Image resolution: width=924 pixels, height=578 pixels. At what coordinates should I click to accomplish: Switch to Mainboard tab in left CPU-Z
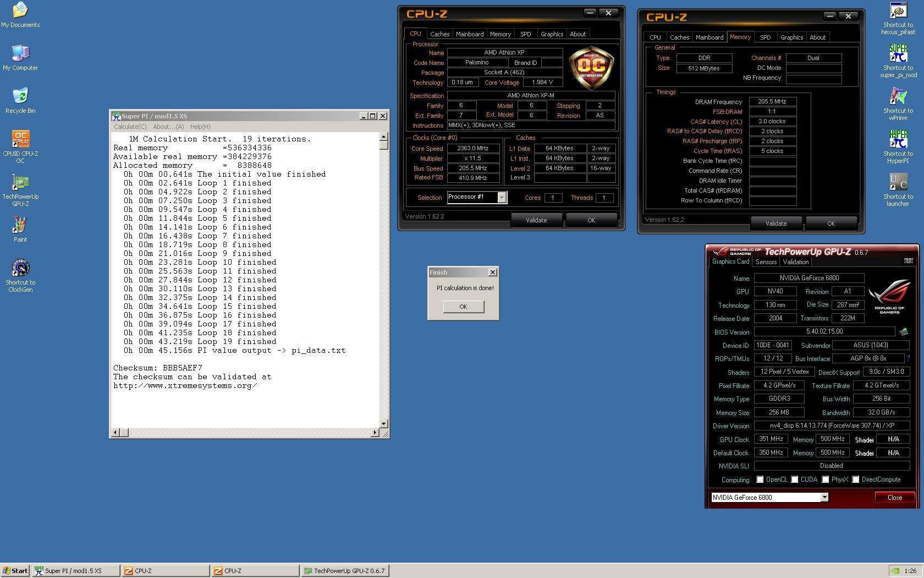470,34
